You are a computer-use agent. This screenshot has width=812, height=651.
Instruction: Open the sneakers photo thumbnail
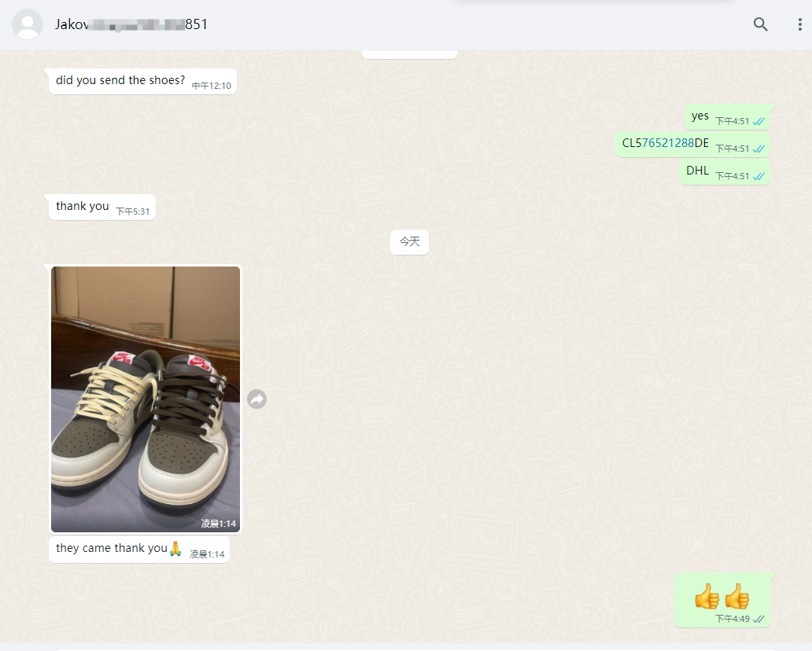click(x=146, y=399)
